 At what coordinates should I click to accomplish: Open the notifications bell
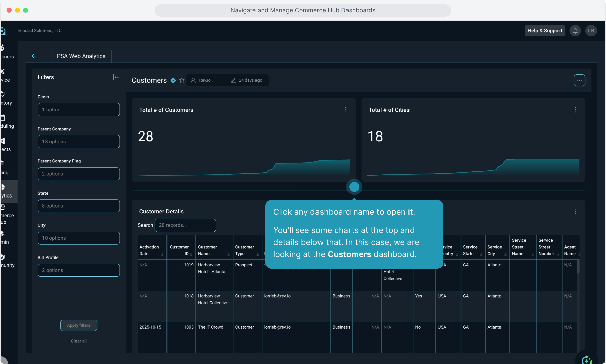575,31
